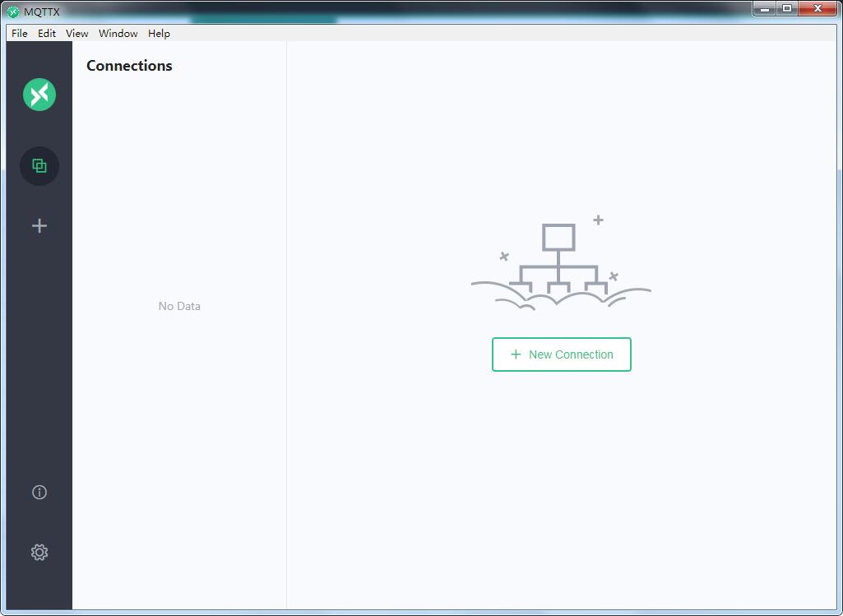This screenshot has width=843, height=616.
Task: Click the MQTTX title text in the title bar
Action: pyautogui.click(x=42, y=12)
